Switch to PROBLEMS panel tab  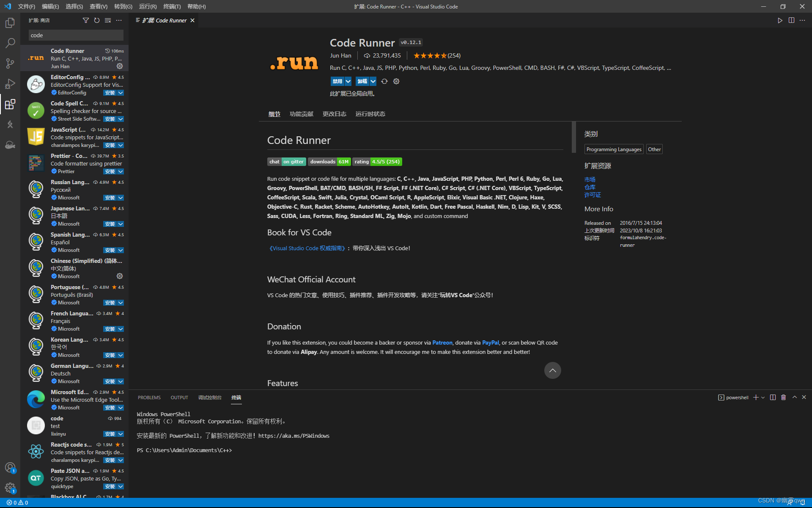(x=149, y=398)
